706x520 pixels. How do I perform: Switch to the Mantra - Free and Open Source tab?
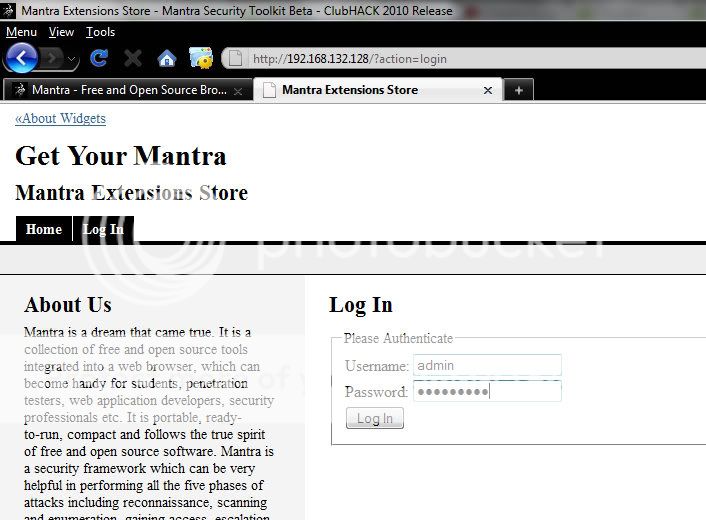pyautogui.click(x=128, y=90)
